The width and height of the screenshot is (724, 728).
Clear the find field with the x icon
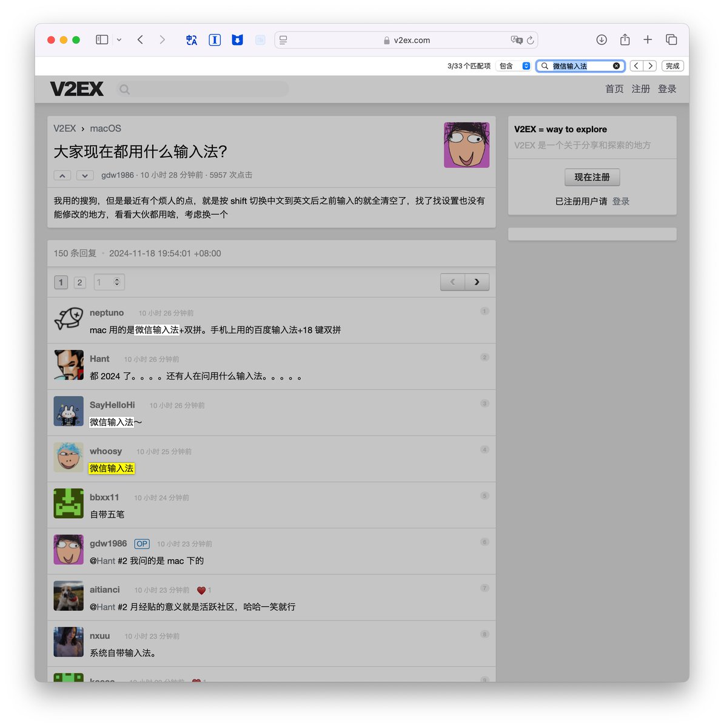point(617,66)
